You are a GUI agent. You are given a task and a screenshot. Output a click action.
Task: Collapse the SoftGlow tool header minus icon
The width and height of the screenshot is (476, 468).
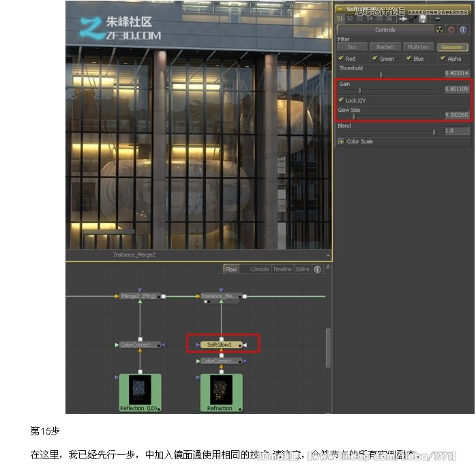coord(340,9)
